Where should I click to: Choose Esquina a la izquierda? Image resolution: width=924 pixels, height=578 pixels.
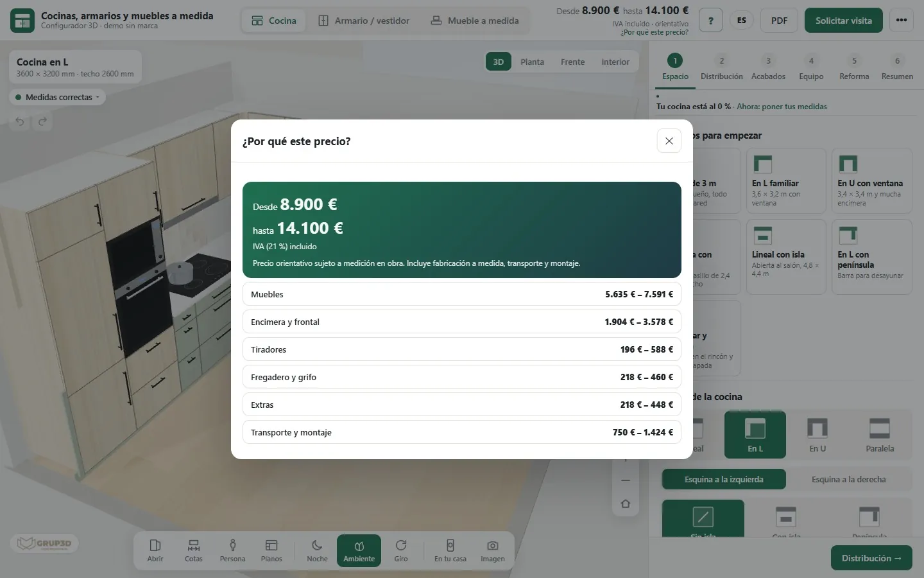click(724, 479)
